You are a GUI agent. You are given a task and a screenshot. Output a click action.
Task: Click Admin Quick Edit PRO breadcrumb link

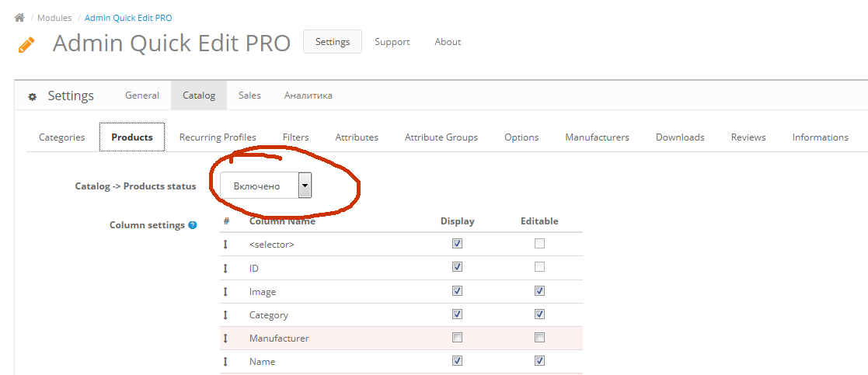(x=128, y=18)
